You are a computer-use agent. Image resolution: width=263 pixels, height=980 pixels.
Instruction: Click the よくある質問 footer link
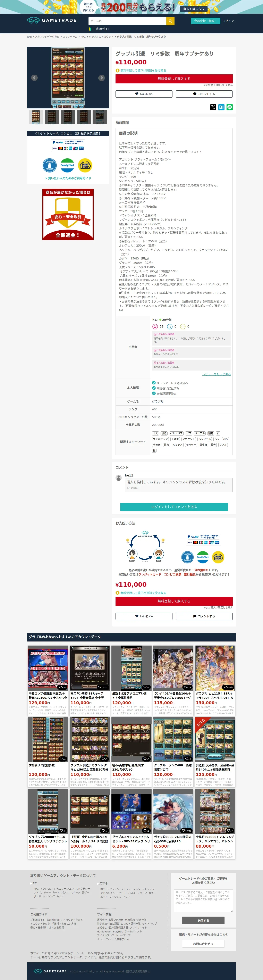(x=56, y=928)
